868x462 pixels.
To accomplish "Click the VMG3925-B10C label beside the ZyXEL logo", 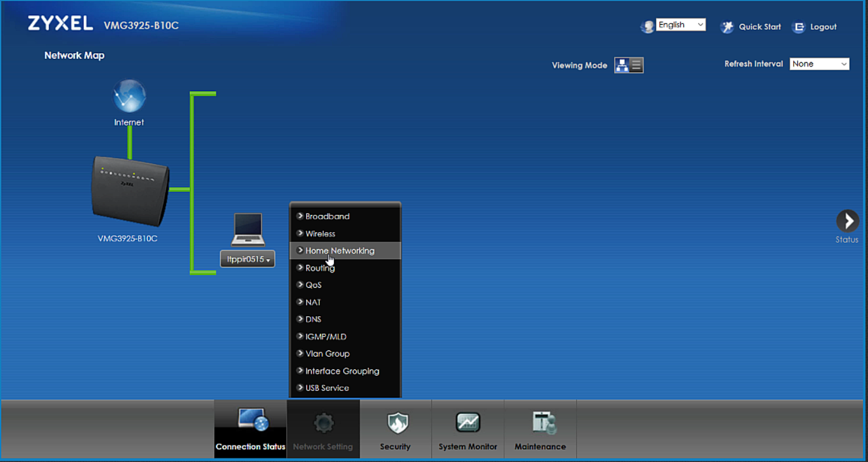I will pyautogui.click(x=141, y=25).
